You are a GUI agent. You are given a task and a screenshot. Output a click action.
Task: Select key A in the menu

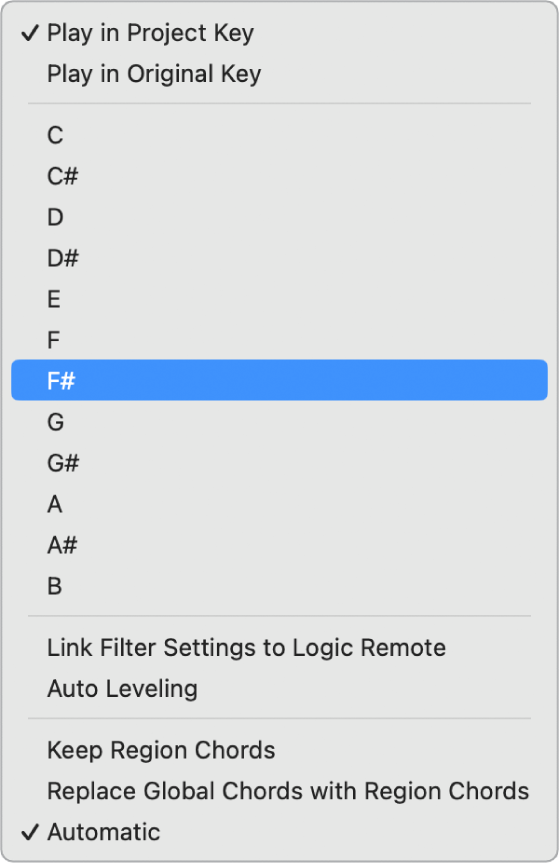(x=279, y=504)
